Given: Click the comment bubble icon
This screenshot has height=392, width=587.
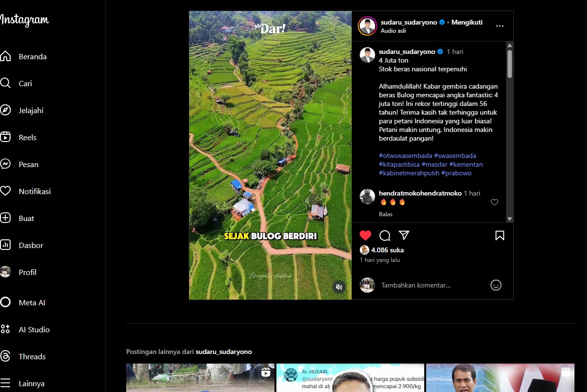Looking at the screenshot, I should [x=385, y=235].
